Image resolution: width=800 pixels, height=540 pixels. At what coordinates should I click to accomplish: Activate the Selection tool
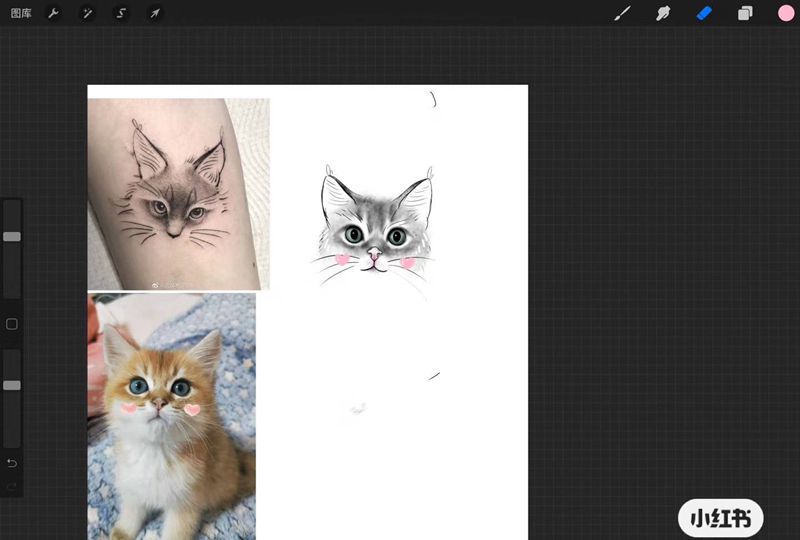coord(121,13)
